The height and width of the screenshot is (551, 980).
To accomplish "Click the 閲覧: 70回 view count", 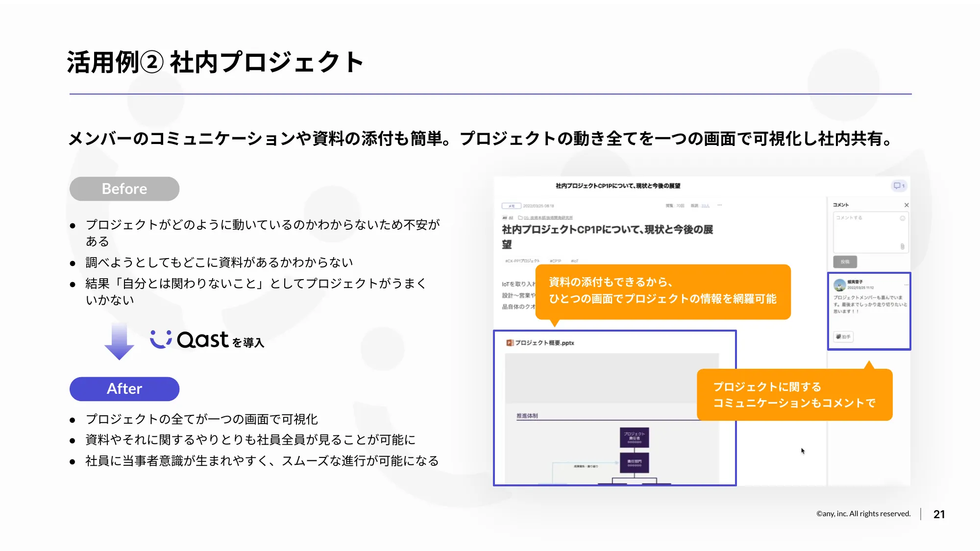I will tap(675, 206).
